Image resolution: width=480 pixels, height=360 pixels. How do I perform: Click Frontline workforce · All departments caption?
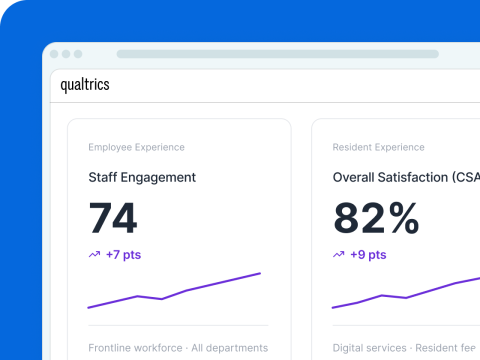pos(178,348)
